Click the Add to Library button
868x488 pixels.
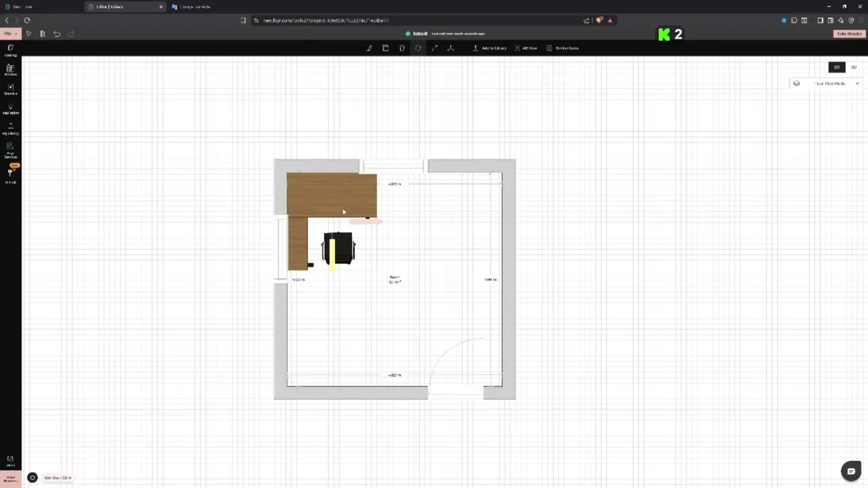pyautogui.click(x=490, y=48)
